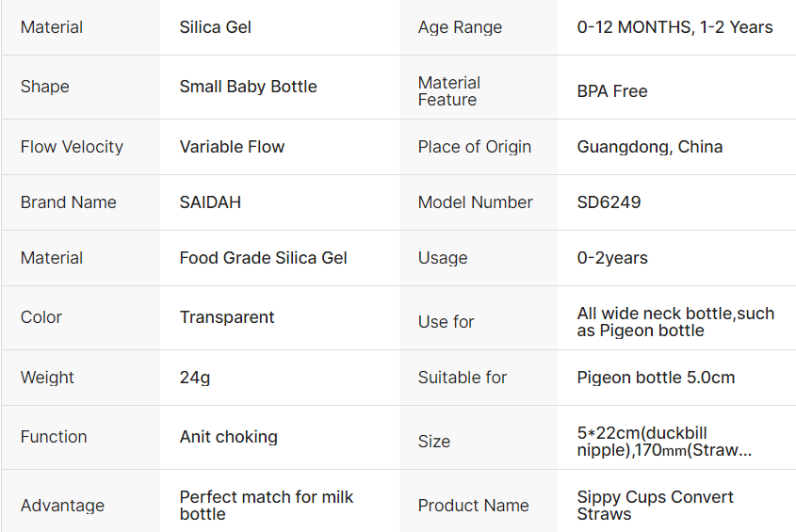The image size is (796, 532).
Task: Select the 'Pigeon bottle 5.0cm' value
Action: 656,378
